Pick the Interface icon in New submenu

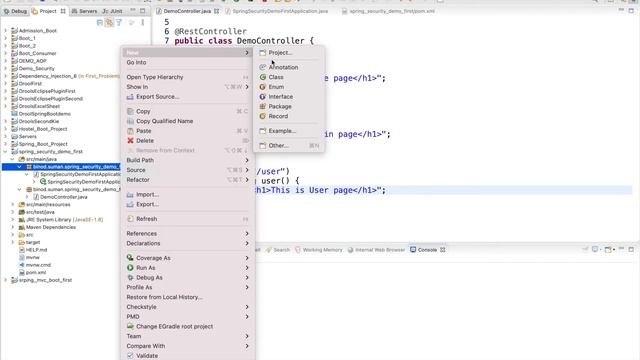[262, 96]
